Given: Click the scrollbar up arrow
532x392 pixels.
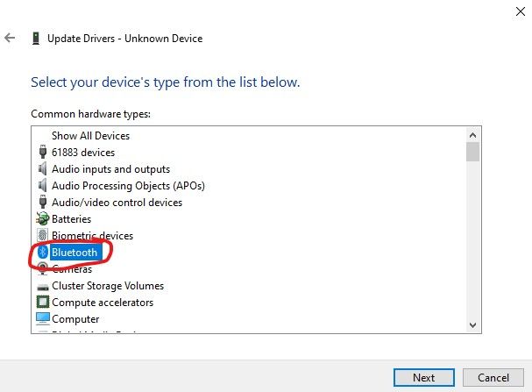Looking at the screenshot, I should tap(472, 135).
